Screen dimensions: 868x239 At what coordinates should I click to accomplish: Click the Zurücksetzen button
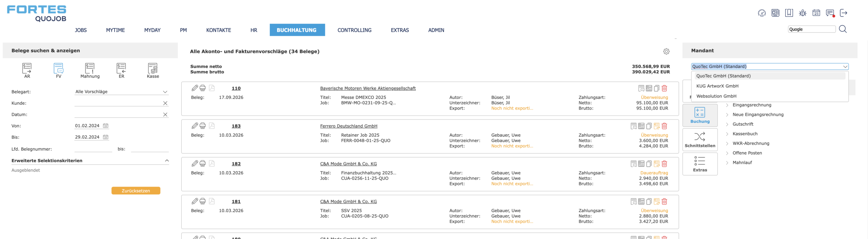coord(136,191)
